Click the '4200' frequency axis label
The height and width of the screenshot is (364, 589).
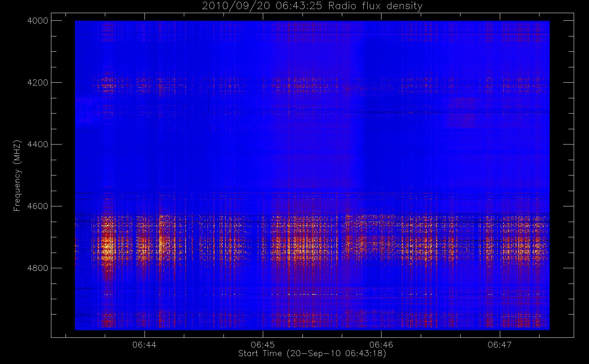(x=38, y=83)
